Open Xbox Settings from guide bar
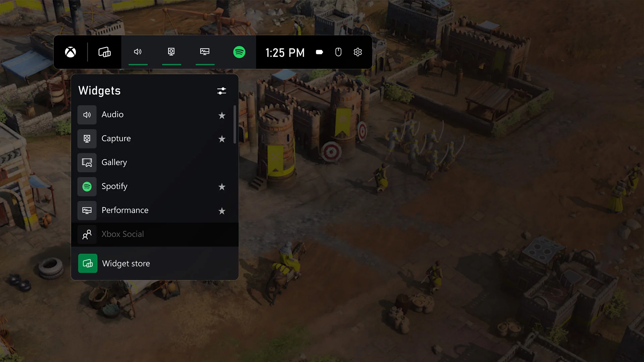 pos(357,52)
